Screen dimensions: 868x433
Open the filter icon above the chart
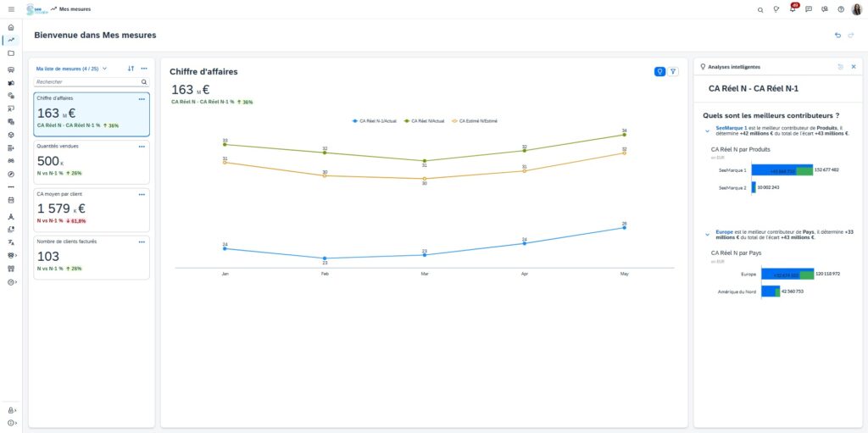[673, 72]
